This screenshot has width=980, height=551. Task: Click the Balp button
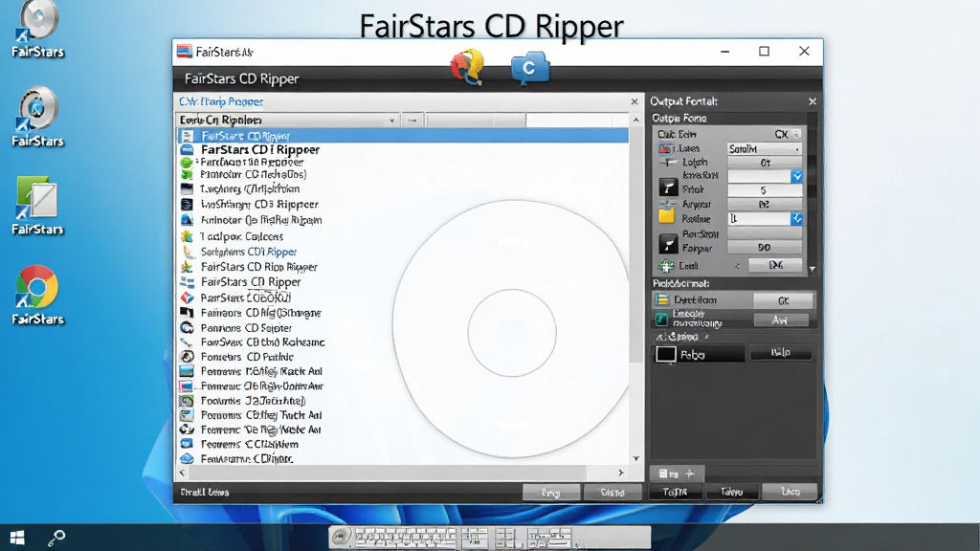click(781, 353)
